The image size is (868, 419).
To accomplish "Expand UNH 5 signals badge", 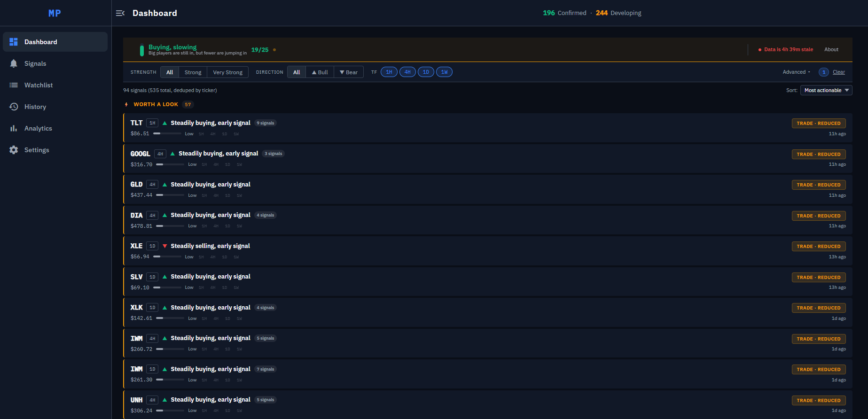I will click(266, 400).
